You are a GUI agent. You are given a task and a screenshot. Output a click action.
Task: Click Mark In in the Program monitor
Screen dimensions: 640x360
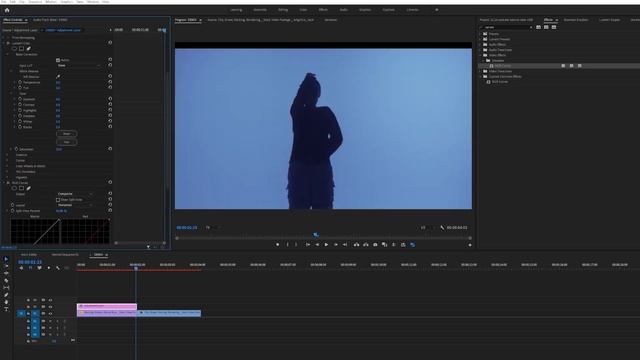point(287,244)
